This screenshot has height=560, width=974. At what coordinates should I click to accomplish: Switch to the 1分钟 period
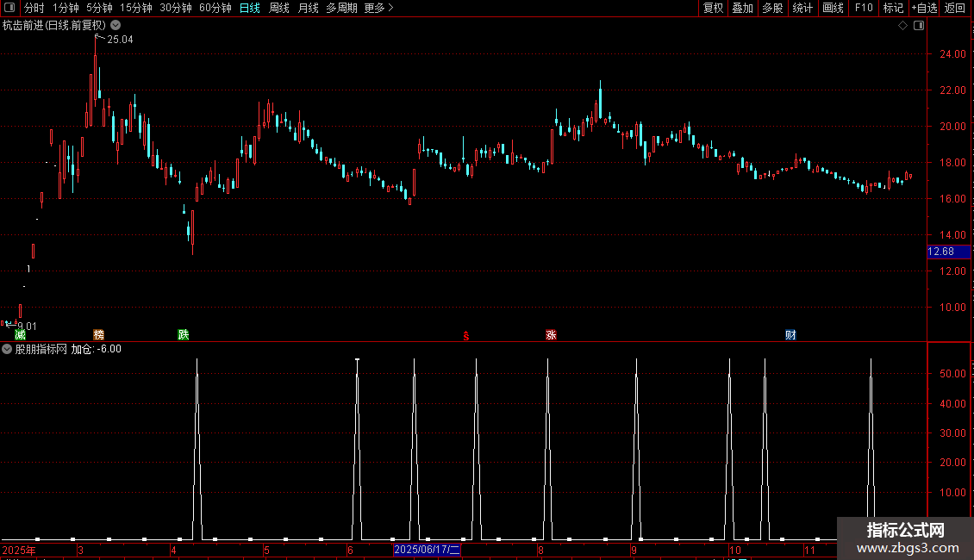[66, 8]
